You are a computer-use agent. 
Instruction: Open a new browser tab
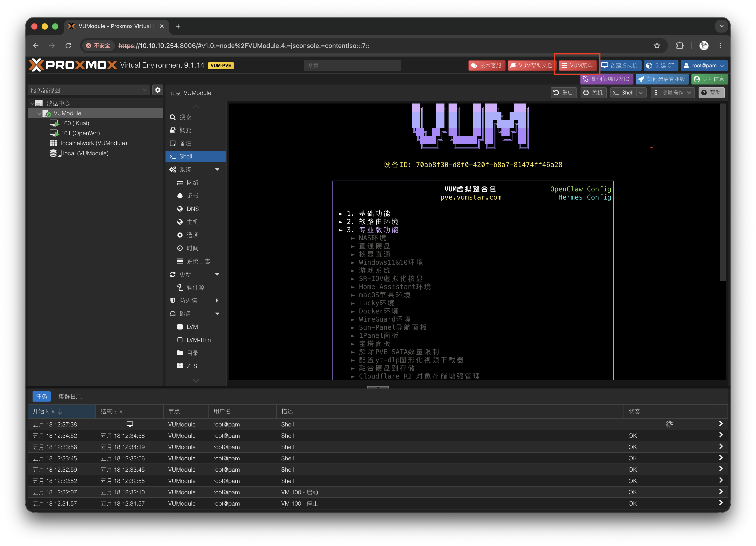point(178,26)
